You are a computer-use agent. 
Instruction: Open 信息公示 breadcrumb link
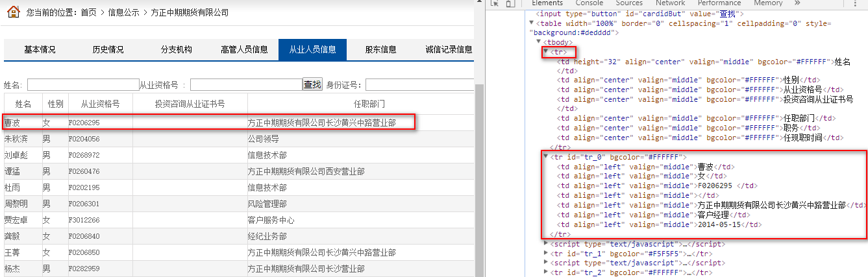[123, 13]
